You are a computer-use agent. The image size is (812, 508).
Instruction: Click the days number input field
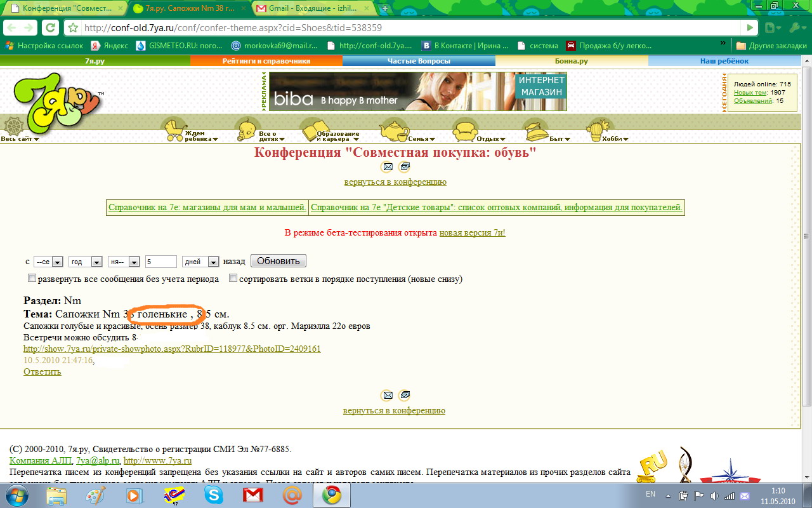point(160,262)
